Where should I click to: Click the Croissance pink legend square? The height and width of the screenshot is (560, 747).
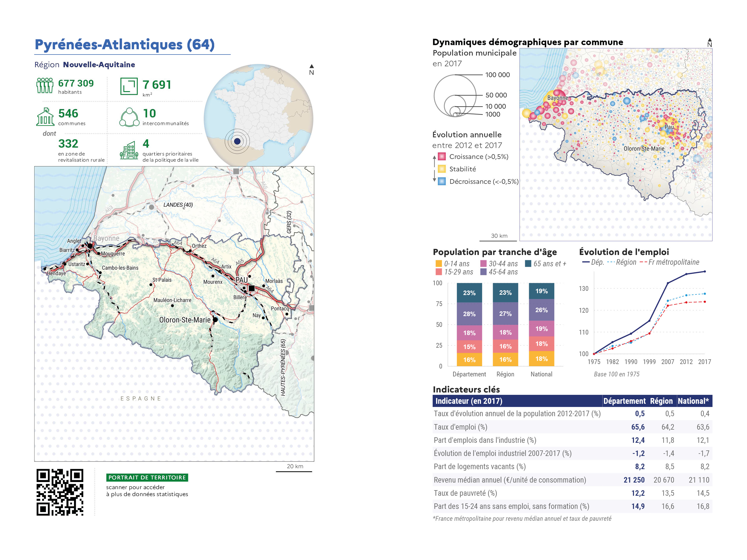click(442, 157)
